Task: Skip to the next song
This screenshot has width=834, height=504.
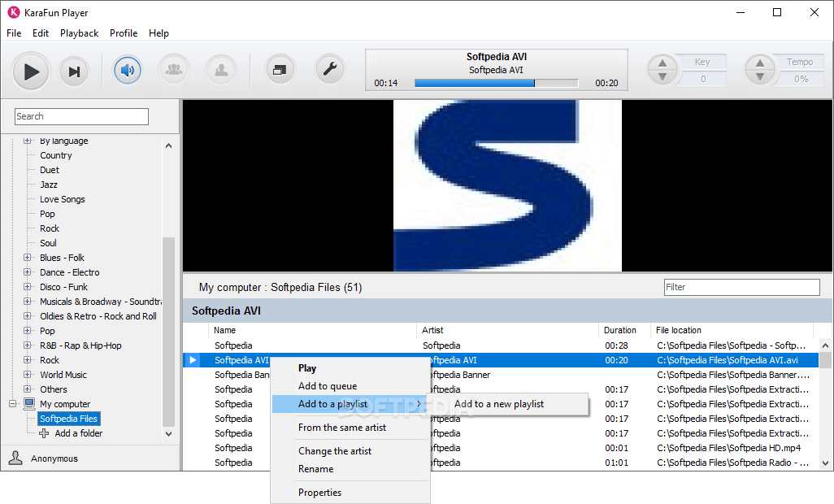Action: click(x=75, y=72)
